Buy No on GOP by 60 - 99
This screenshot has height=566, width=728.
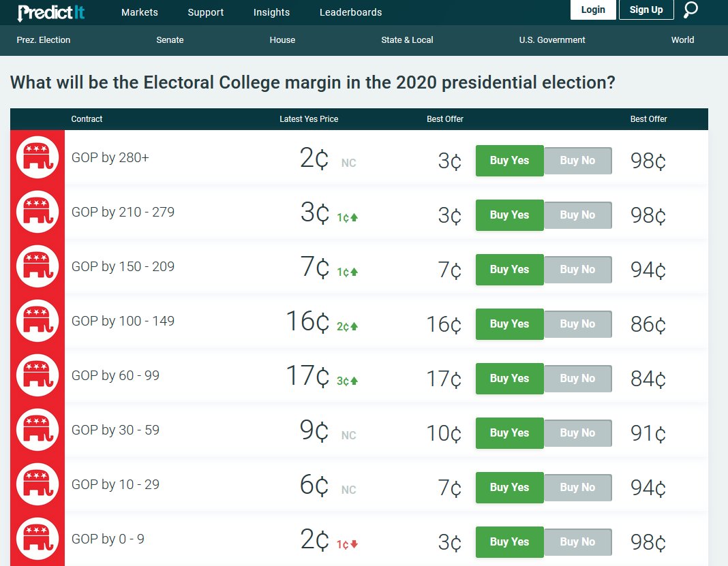coord(577,379)
